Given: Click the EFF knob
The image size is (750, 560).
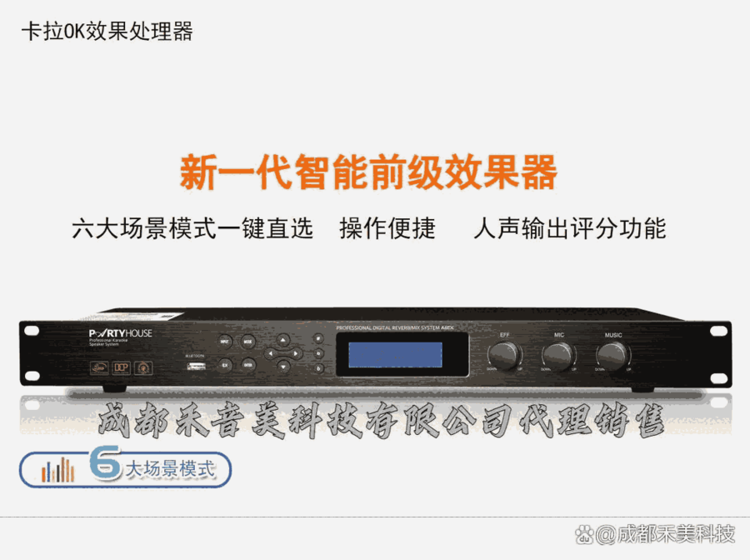Looking at the screenshot, I should click(x=505, y=356).
